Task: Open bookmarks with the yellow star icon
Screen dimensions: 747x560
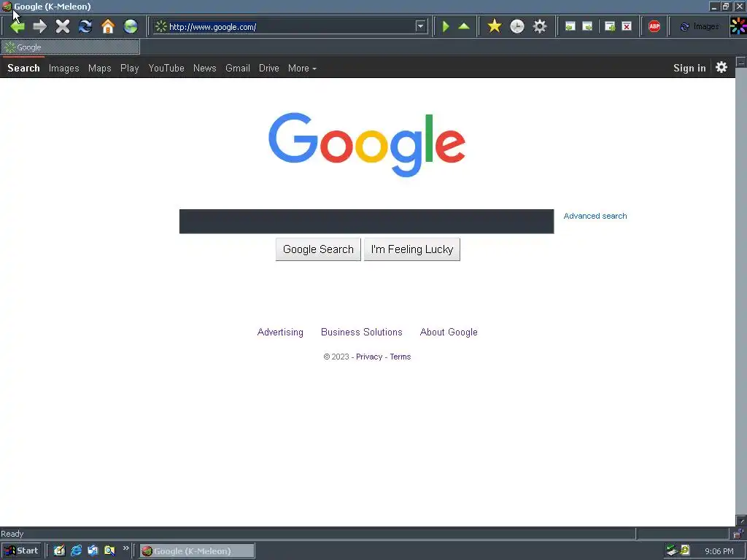Action: [495, 26]
